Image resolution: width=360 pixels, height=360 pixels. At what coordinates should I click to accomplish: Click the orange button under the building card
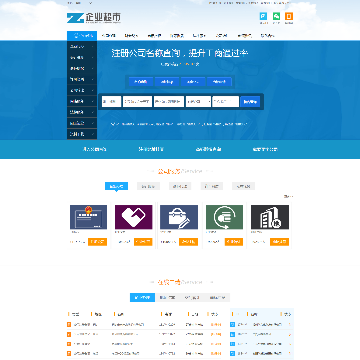tap(279, 242)
